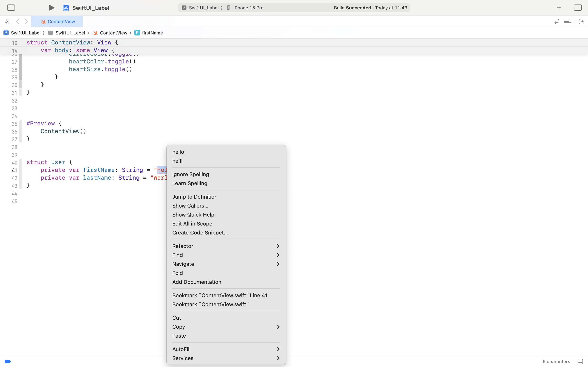
Task: Select the ContentView editor tab
Action: 57,22
